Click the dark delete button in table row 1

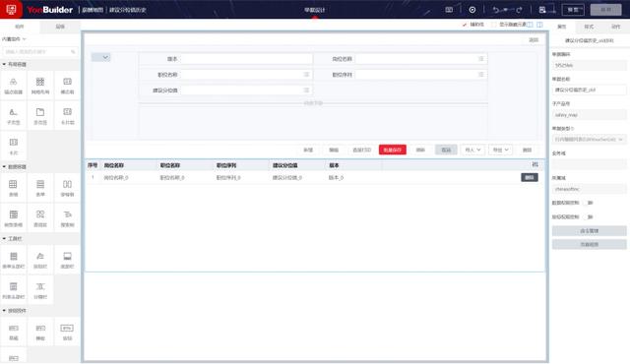coord(530,177)
